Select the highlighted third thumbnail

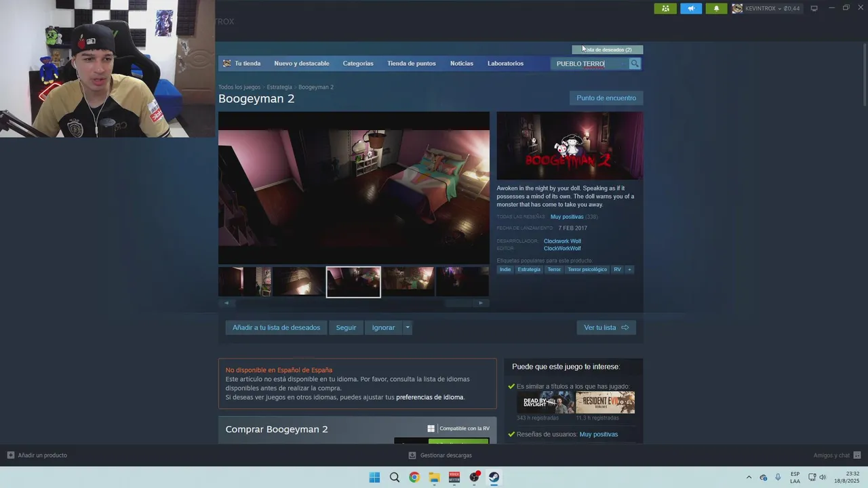pos(353,282)
